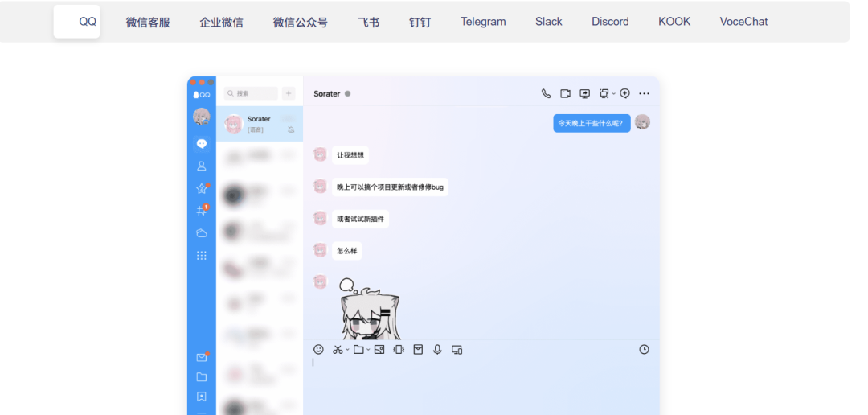The image size is (868, 415).
Task: Open the favorites bookmark icon in sidebar
Action: point(202,397)
